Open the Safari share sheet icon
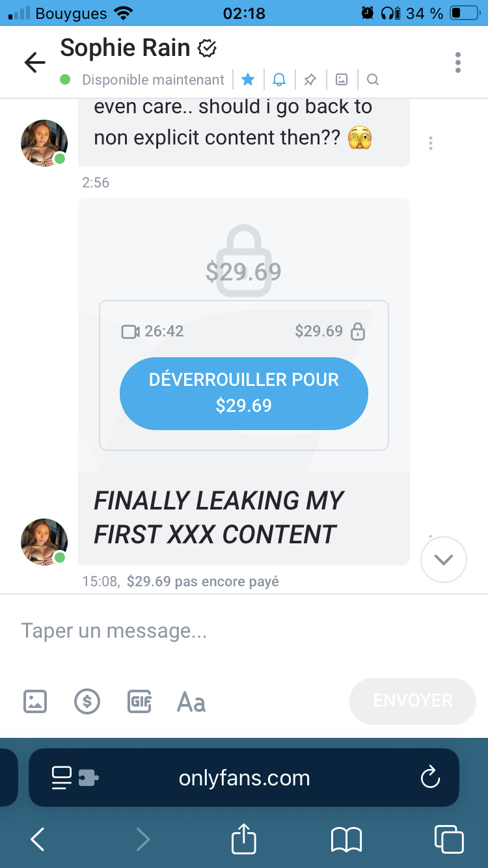Viewport: 488px width, 868px height. pyautogui.click(x=244, y=838)
